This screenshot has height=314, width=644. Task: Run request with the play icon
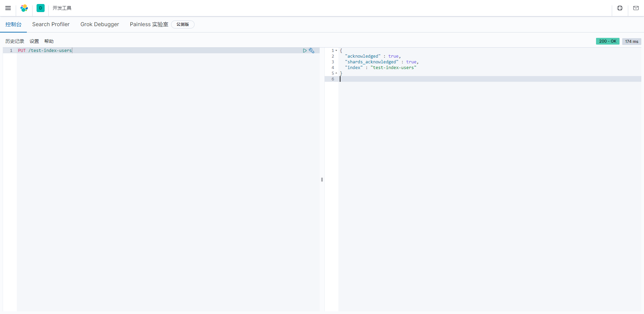click(305, 51)
